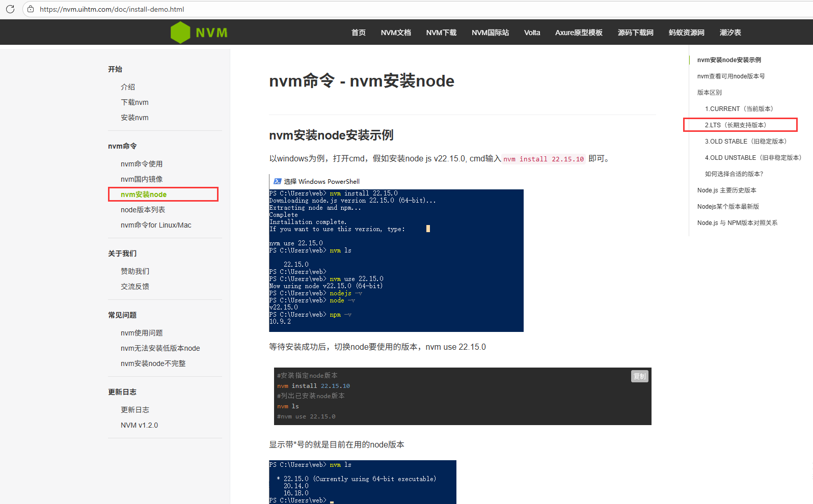Jump to 4.OLD UNSTABLE（旧非稳定版本） in the outline
Image resolution: width=813 pixels, height=504 pixels.
pyautogui.click(x=753, y=158)
